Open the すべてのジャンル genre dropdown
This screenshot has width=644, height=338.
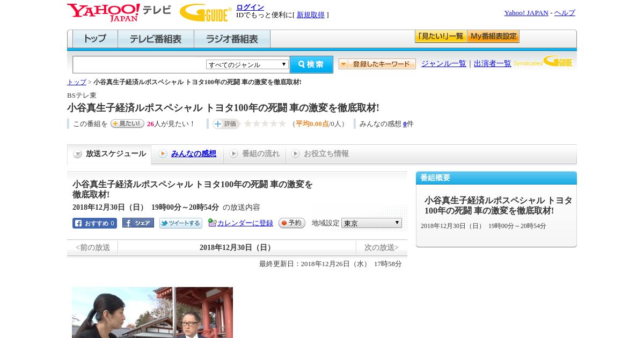(x=247, y=64)
